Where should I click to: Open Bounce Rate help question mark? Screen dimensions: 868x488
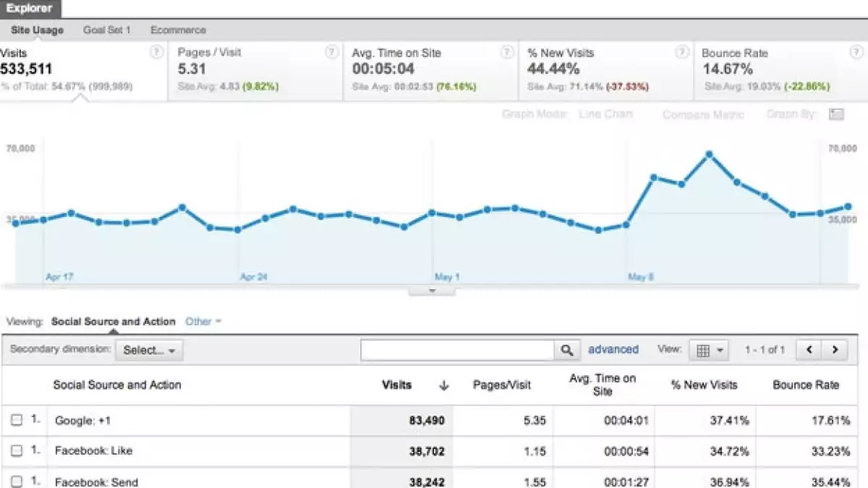click(855, 52)
